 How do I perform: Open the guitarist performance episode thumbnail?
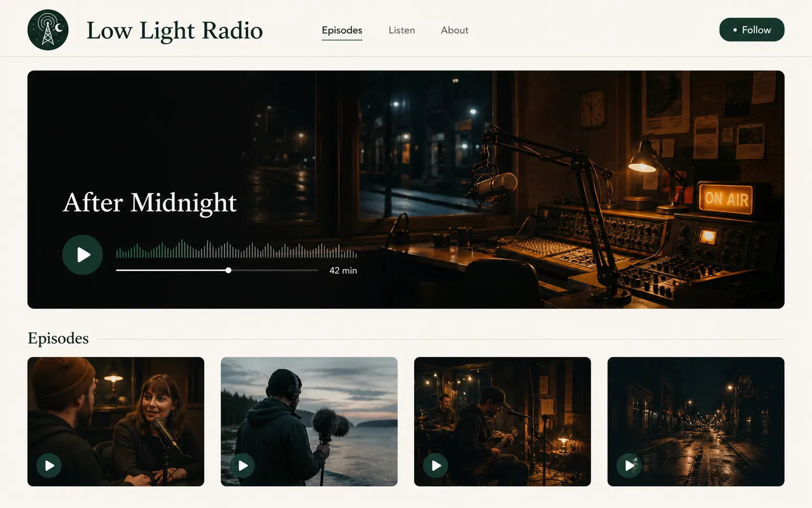tap(502, 422)
